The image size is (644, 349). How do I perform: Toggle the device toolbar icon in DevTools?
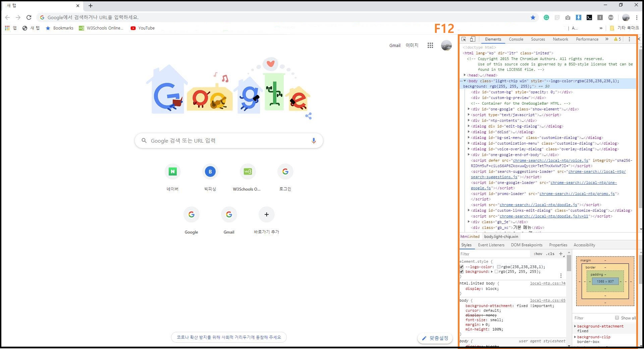click(x=473, y=39)
